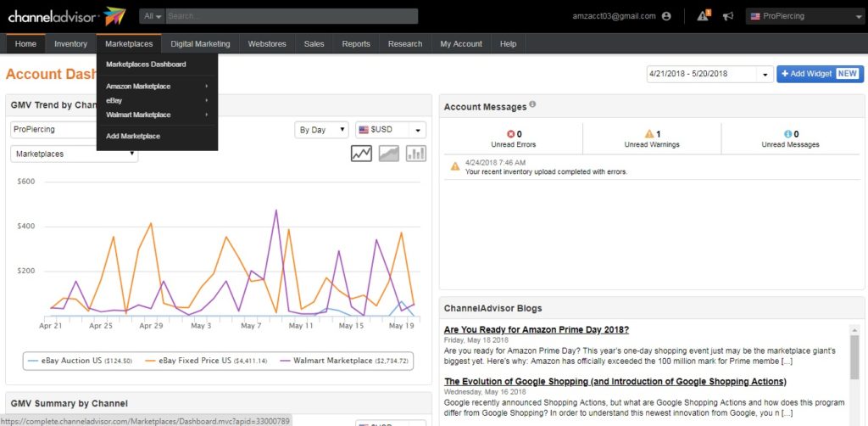The width and height of the screenshot is (868, 426).
Task: Click the info icon next to Account Messages
Action: tap(533, 105)
